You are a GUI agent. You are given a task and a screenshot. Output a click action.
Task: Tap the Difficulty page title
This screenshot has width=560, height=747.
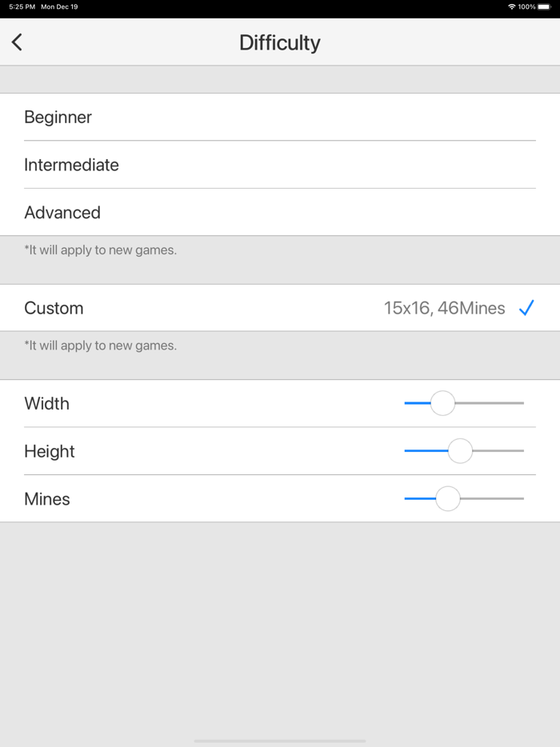(280, 42)
